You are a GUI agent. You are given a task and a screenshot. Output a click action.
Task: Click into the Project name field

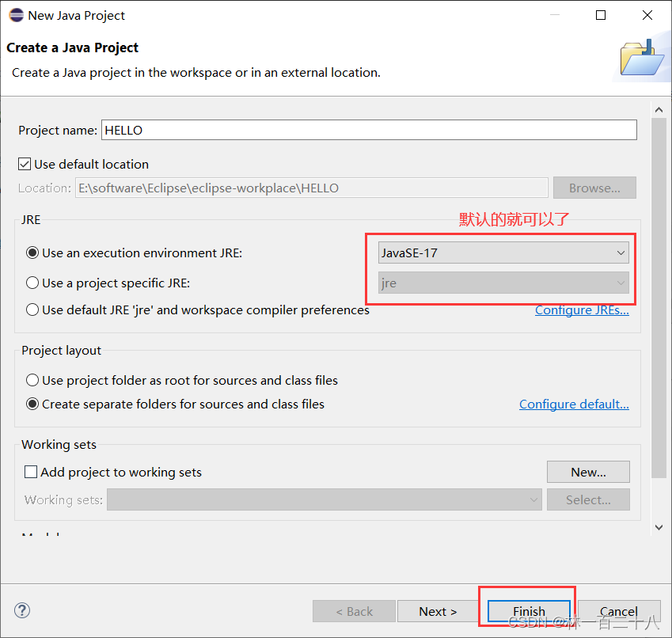[x=369, y=130]
